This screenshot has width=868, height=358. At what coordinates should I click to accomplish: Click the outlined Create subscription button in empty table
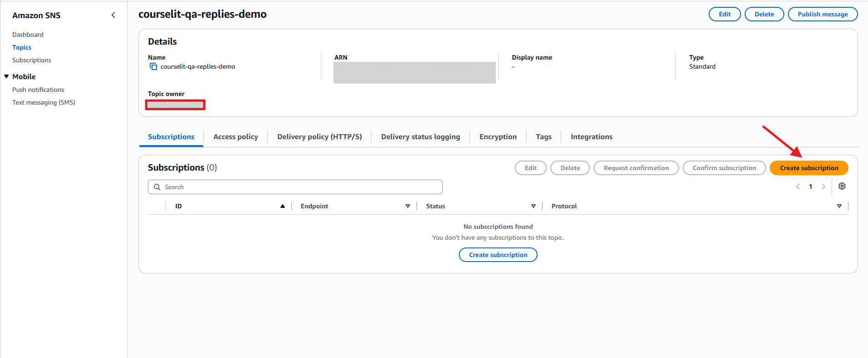point(498,255)
